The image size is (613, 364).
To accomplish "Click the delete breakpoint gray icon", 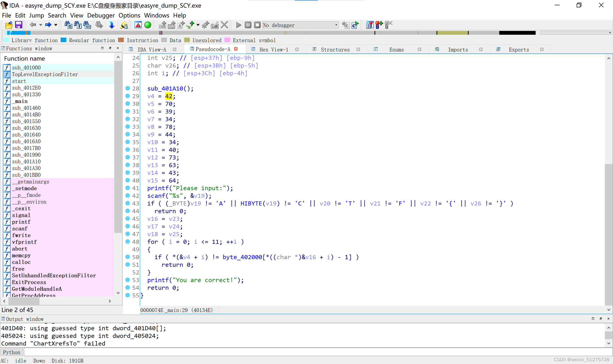I will (389, 25).
